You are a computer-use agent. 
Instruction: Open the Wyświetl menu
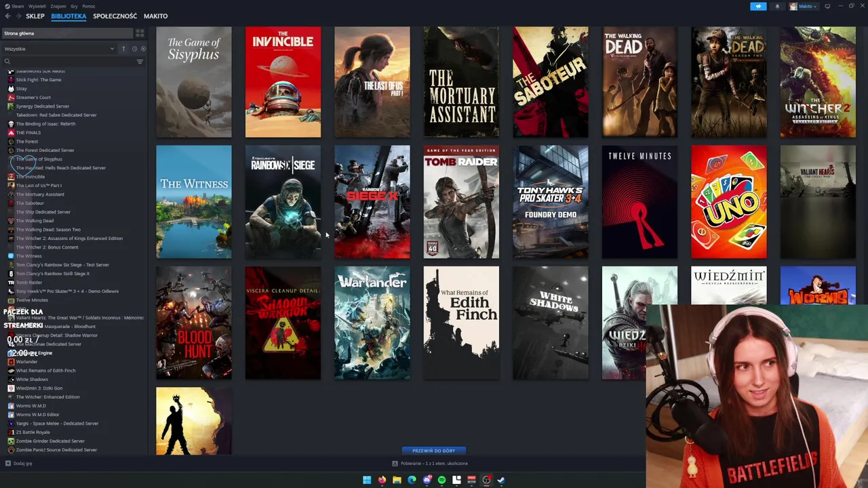point(38,6)
